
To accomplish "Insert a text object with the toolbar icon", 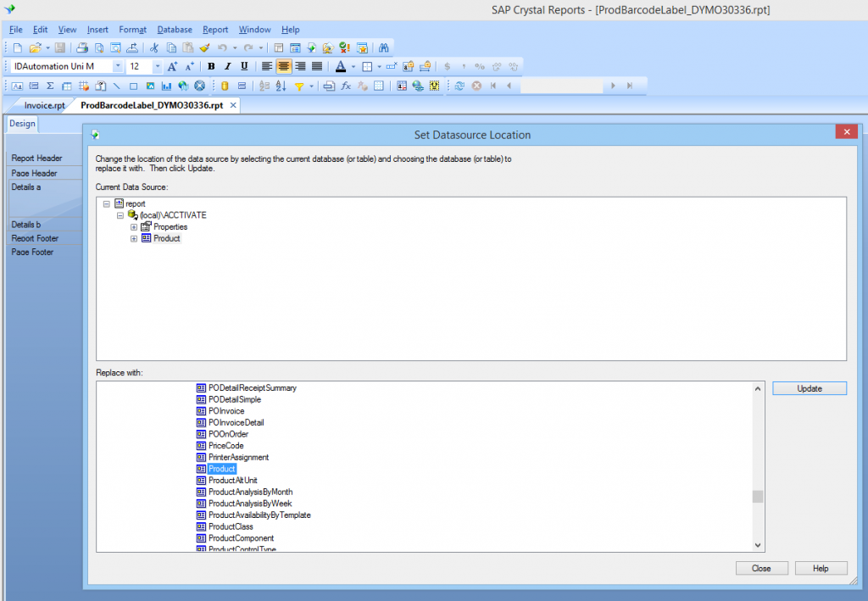I will point(18,86).
